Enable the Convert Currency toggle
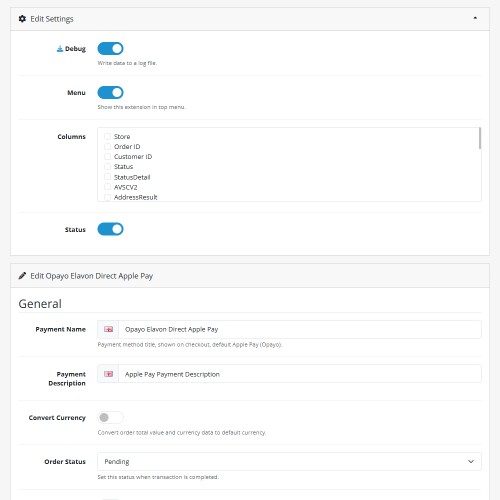 (110, 417)
